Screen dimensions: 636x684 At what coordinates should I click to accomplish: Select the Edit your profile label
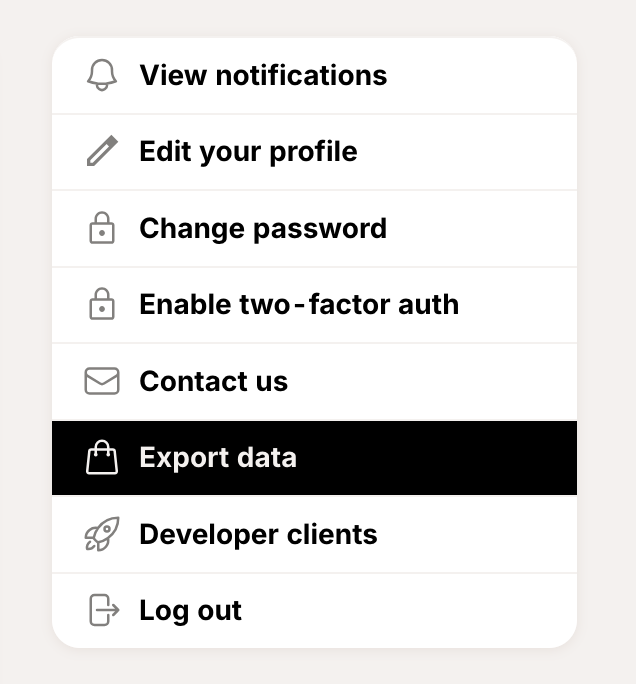[248, 152]
